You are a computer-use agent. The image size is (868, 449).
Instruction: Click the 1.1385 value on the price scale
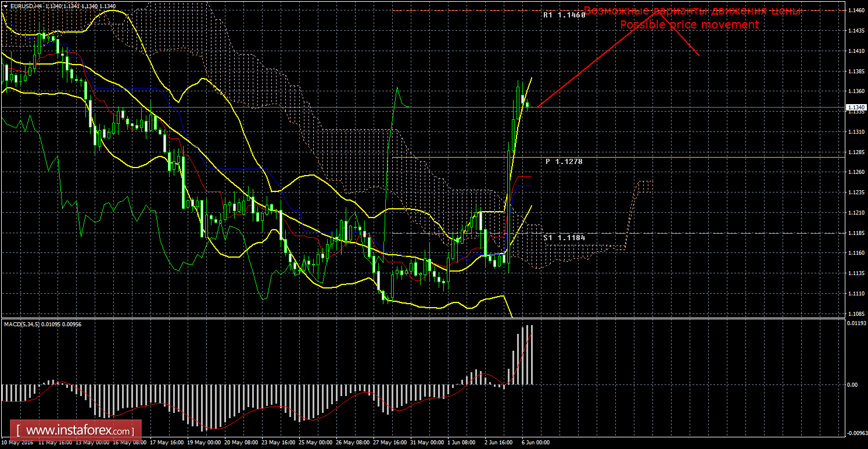click(x=855, y=72)
